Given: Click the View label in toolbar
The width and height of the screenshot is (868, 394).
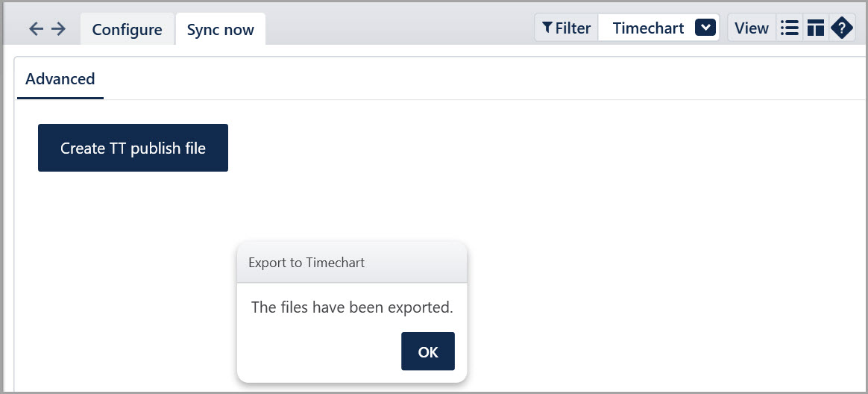Looking at the screenshot, I should 751,28.
